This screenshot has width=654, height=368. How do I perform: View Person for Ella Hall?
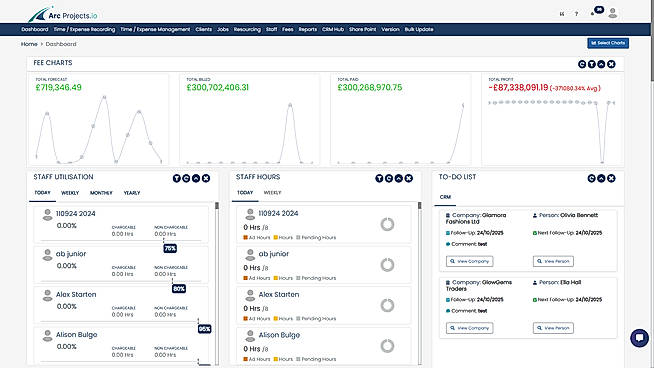click(x=553, y=328)
